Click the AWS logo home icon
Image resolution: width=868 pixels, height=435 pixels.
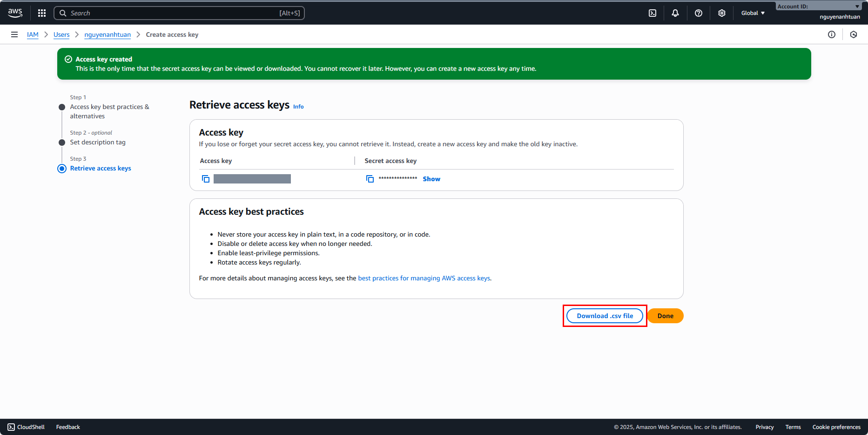point(15,13)
